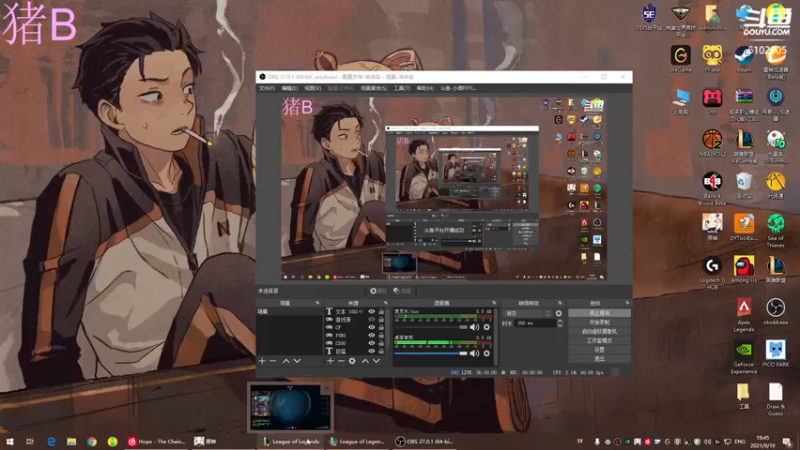
Task: Open the Scene Collection menu in OBS
Action: click(x=373, y=88)
